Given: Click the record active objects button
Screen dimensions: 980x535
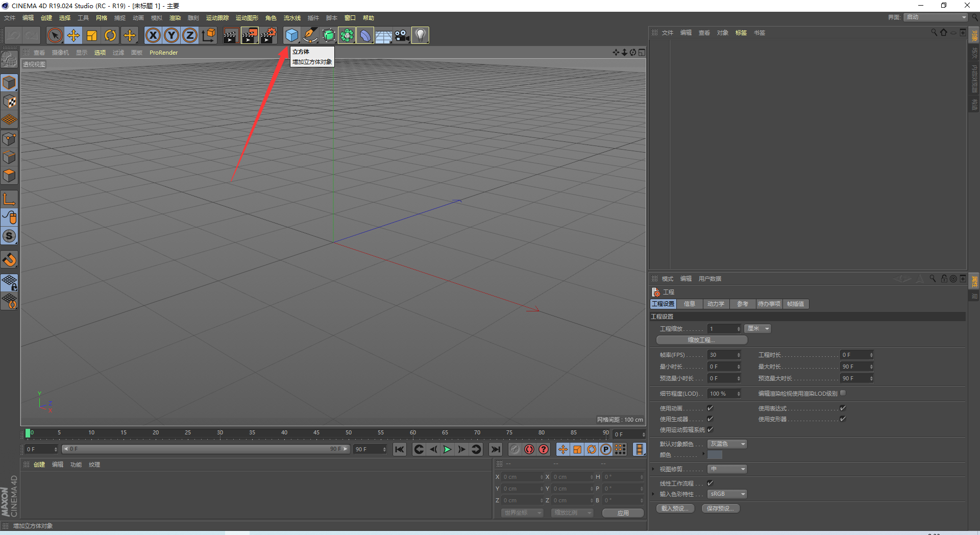Looking at the screenshot, I should click(x=515, y=449).
